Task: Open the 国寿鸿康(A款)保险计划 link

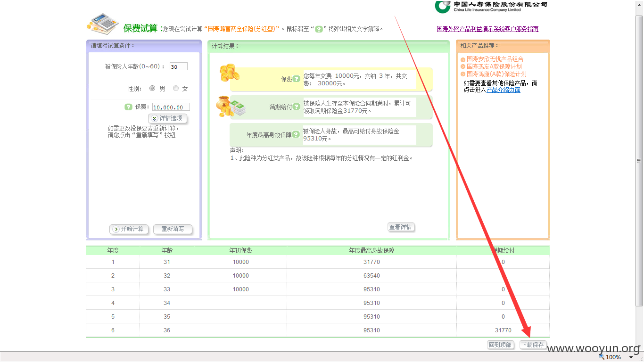Action: 496,74
